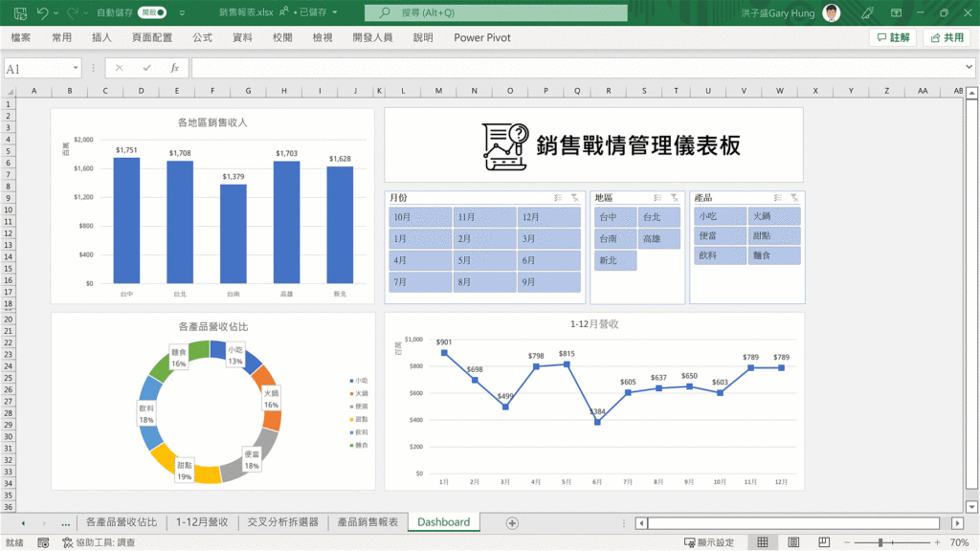Toggle multi-select on 月份 slicer
Image resolution: width=980 pixels, height=551 pixels.
[x=558, y=198]
